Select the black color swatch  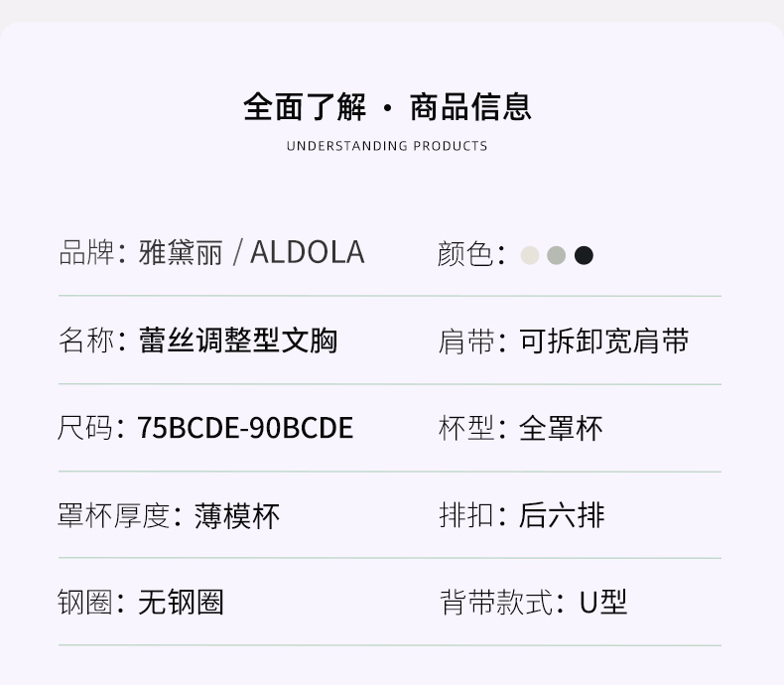[585, 255]
